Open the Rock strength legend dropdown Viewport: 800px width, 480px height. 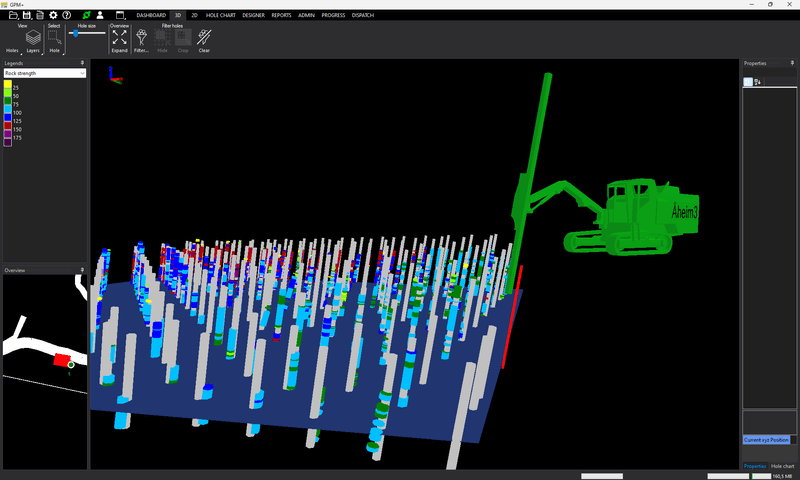(45, 73)
